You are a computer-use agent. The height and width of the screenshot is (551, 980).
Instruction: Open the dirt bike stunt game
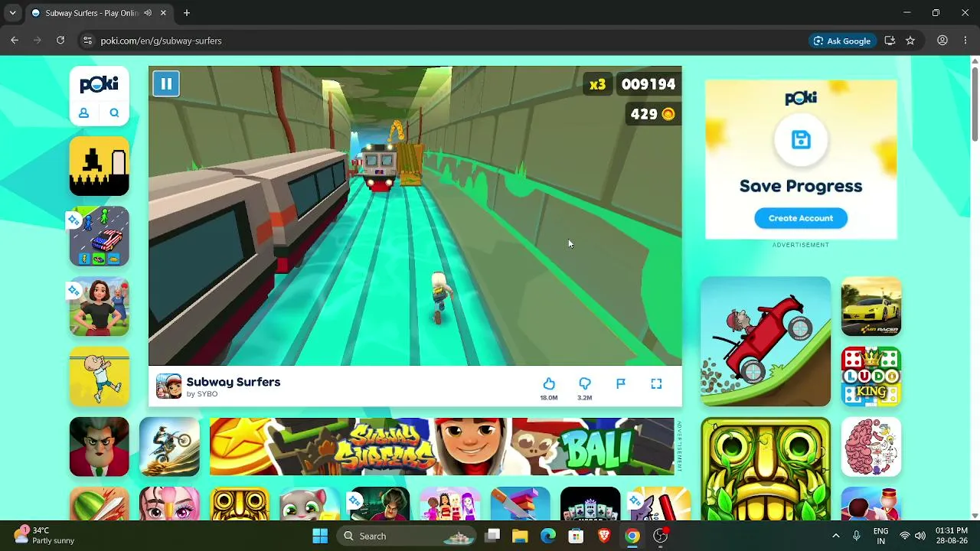click(x=169, y=447)
